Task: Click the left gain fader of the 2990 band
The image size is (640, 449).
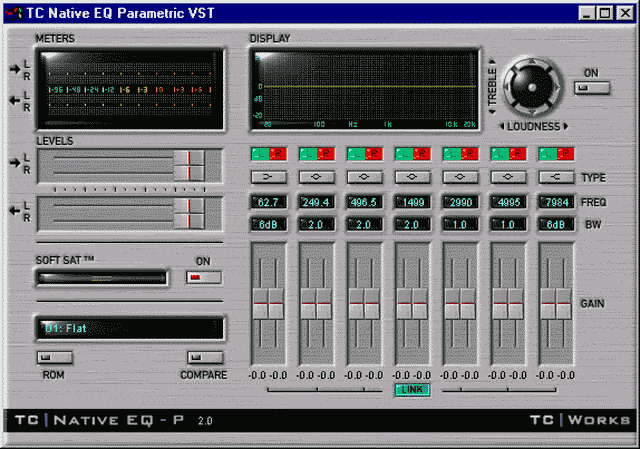Action: pyautogui.click(x=452, y=304)
